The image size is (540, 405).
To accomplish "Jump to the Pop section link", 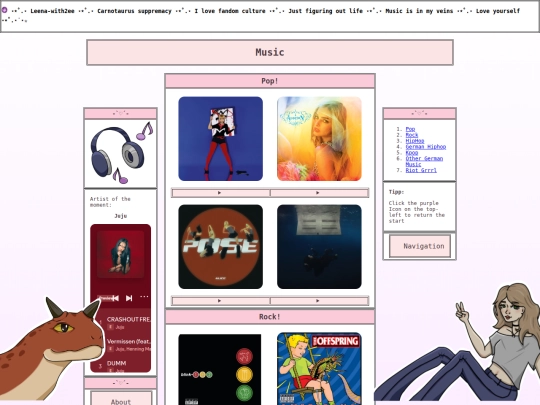I will click(410, 129).
